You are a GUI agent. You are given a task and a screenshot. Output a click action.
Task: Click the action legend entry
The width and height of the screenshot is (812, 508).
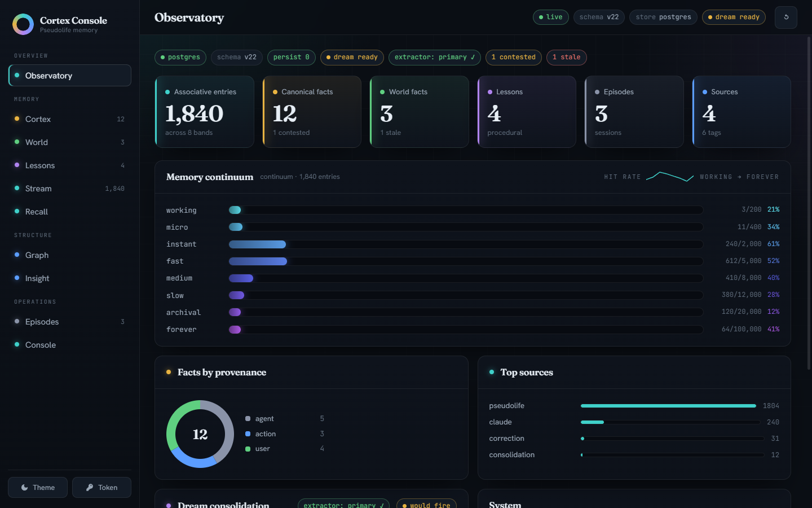pos(285,434)
